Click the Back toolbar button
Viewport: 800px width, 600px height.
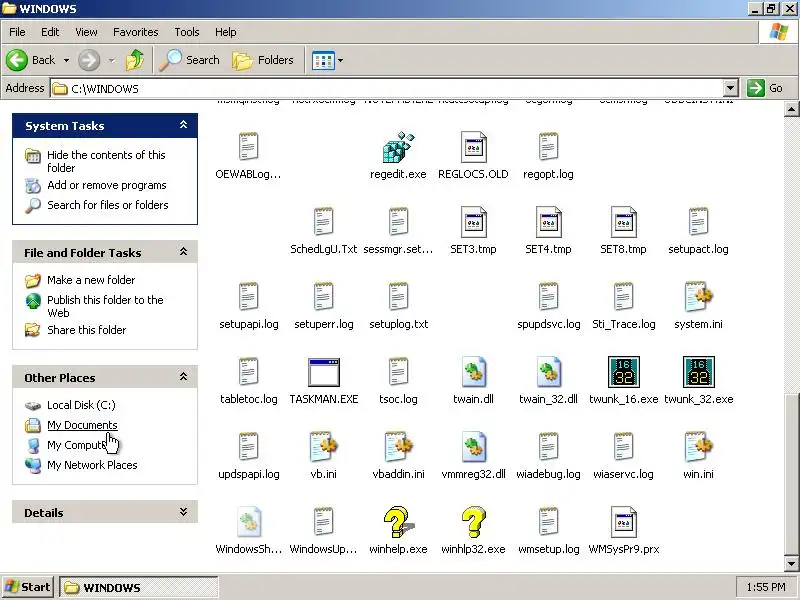tap(31, 60)
